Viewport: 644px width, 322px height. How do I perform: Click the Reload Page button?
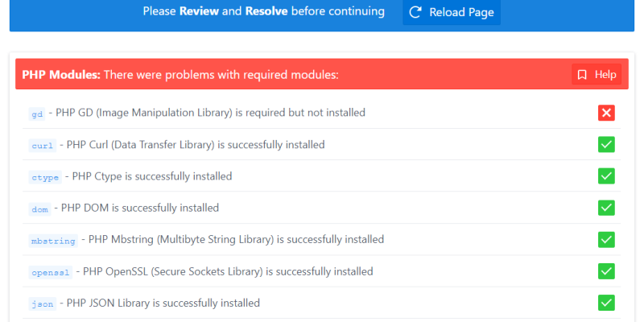click(x=452, y=12)
